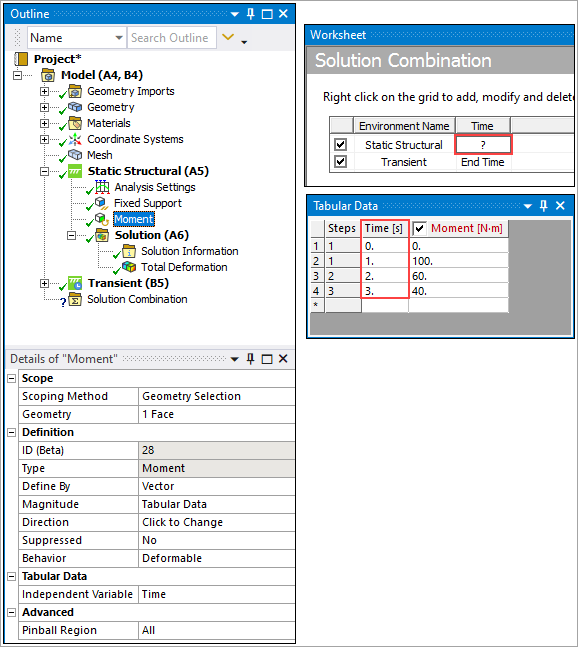The height and width of the screenshot is (647, 578).
Task: Expand the Materials node
Action: pyautogui.click(x=44, y=123)
